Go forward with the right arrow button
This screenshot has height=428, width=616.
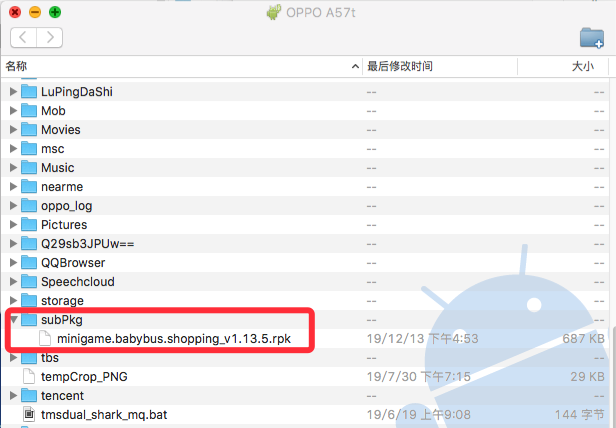click(50, 37)
